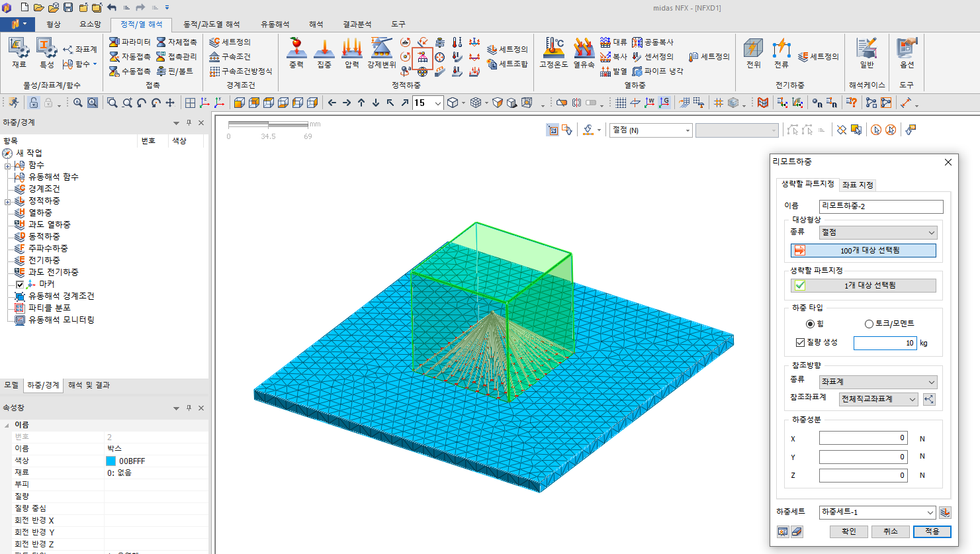Open the 일반 analysis case tool

867,53
